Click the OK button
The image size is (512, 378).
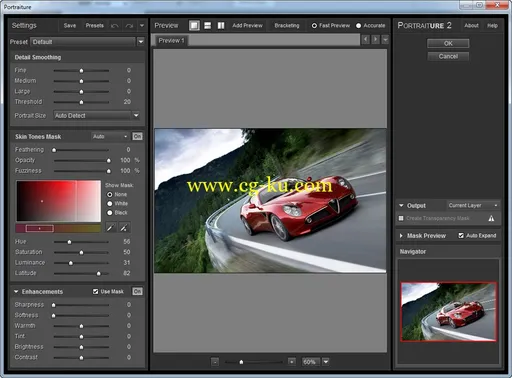tap(448, 43)
